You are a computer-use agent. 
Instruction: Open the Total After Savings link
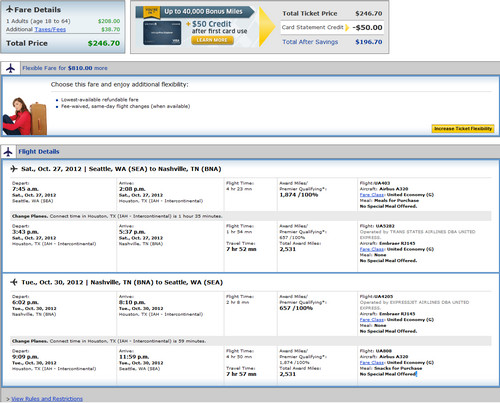[x=310, y=42]
